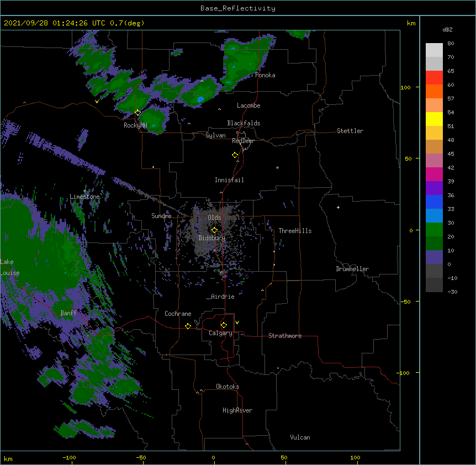Click the RedDeer city label
476x465 pixels.
(x=243, y=141)
